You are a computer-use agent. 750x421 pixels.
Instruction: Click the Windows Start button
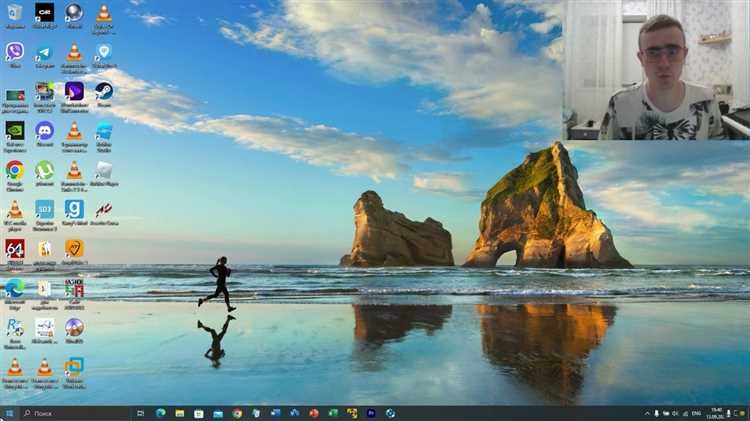(9, 412)
